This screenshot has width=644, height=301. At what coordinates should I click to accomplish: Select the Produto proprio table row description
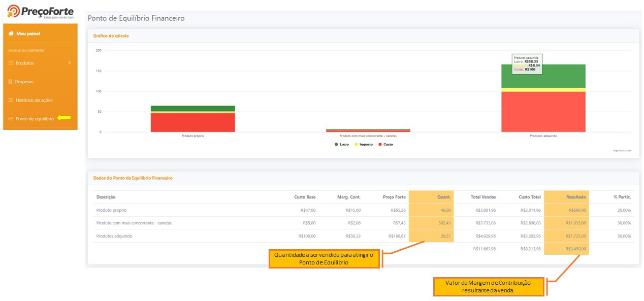(x=111, y=210)
